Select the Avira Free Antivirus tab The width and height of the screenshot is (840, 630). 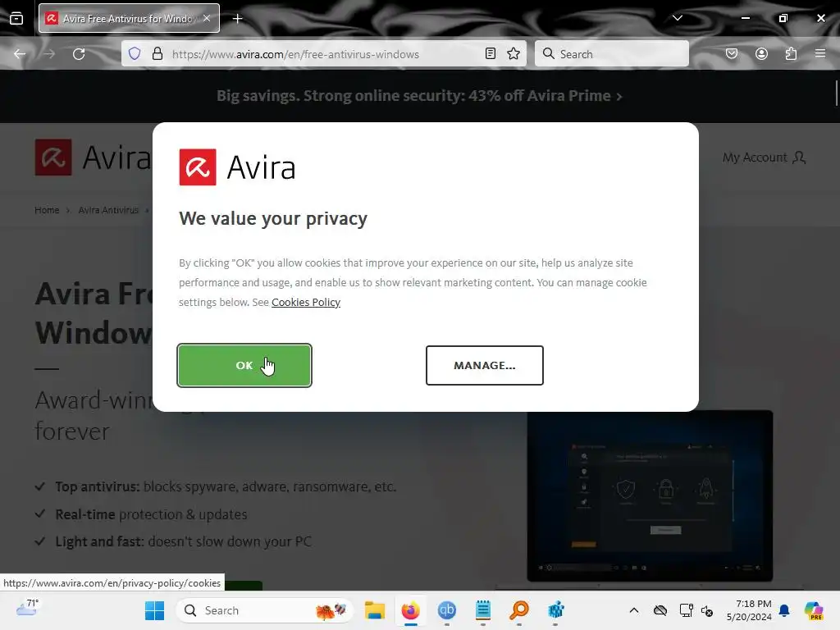[x=129, y=18]
